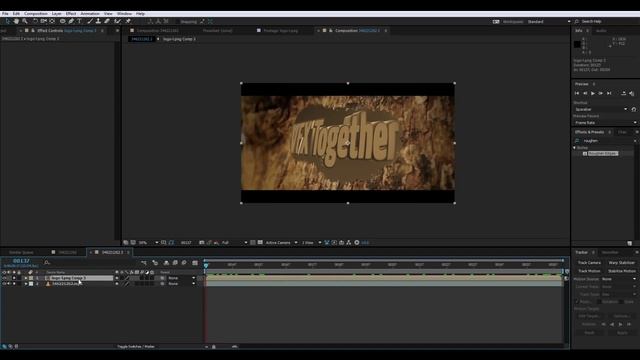
Task: Hide layer 2 with its eye toggle
Action: coord(4,284)
